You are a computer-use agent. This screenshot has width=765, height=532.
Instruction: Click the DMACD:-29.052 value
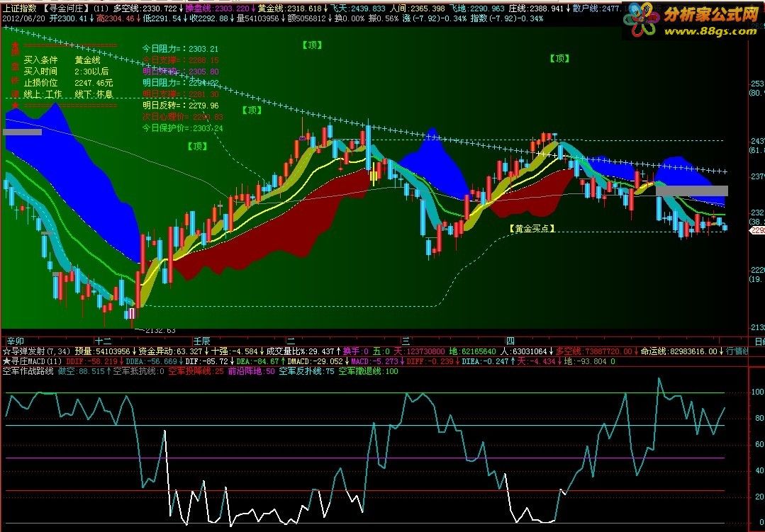315,361
